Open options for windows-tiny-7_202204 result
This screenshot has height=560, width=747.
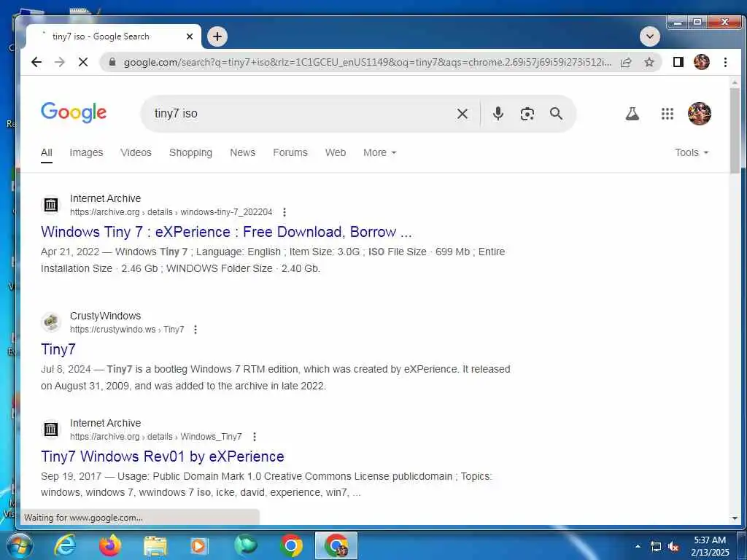click(285, 212)
